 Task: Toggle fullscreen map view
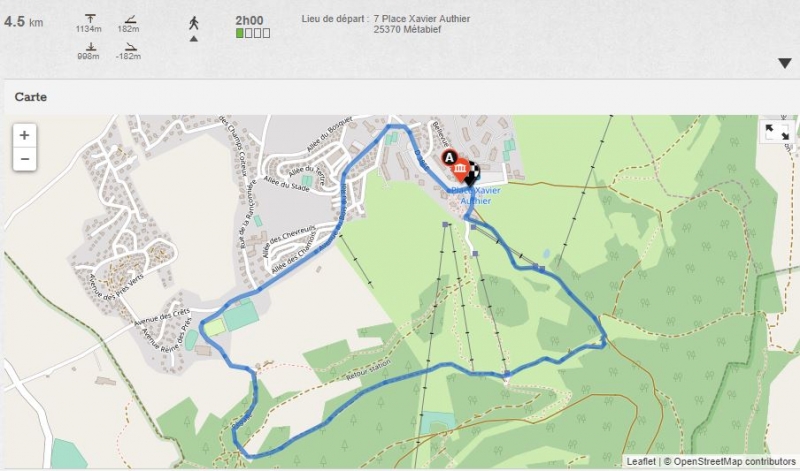tap(777, 132)
